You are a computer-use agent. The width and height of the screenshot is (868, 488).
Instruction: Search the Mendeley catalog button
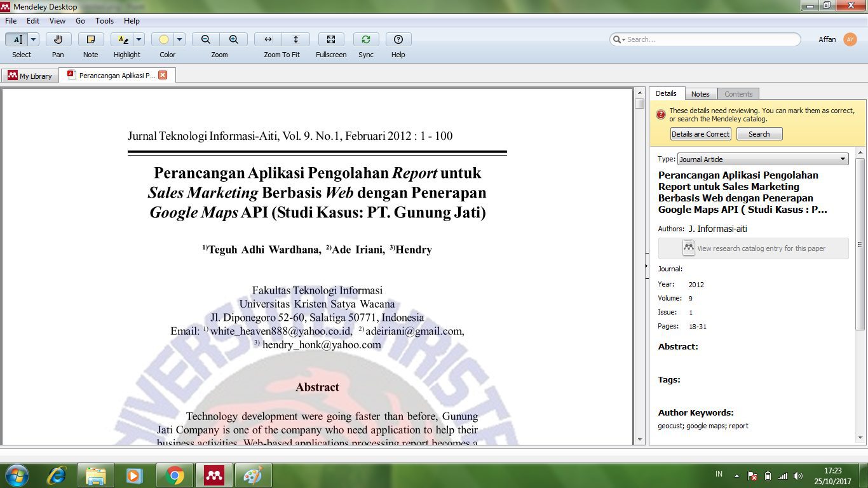[759, 134]
